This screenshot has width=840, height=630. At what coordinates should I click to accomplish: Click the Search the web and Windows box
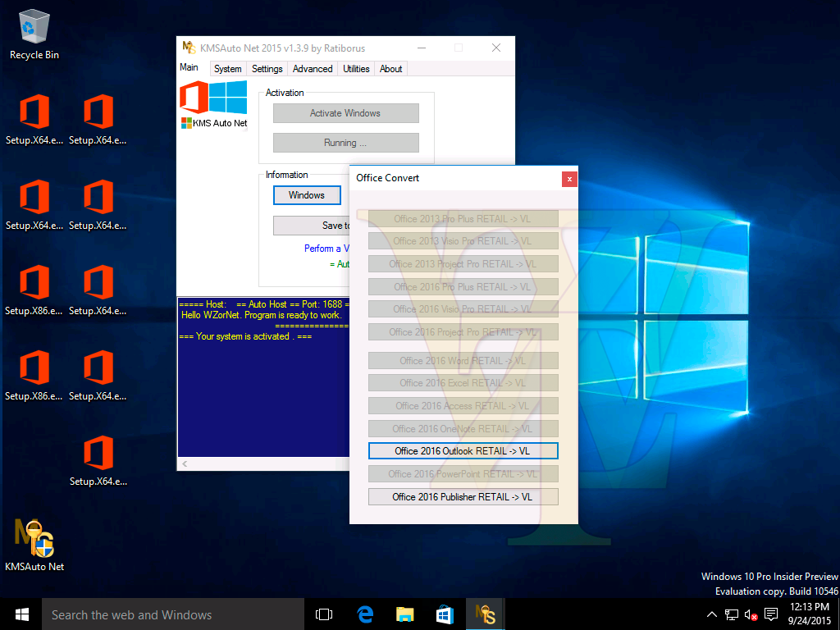173,614
